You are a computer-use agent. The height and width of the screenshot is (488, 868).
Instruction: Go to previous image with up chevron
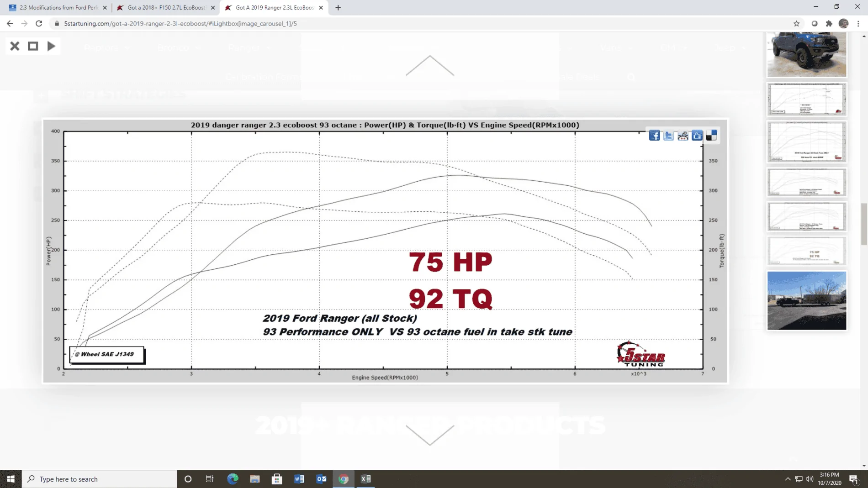[x=430, y=66]
